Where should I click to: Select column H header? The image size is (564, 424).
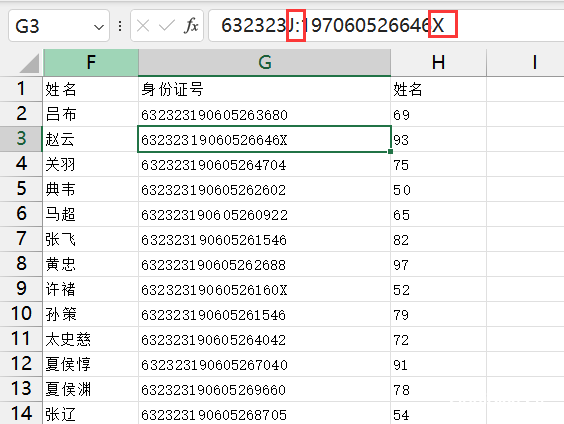pos(438,62)
